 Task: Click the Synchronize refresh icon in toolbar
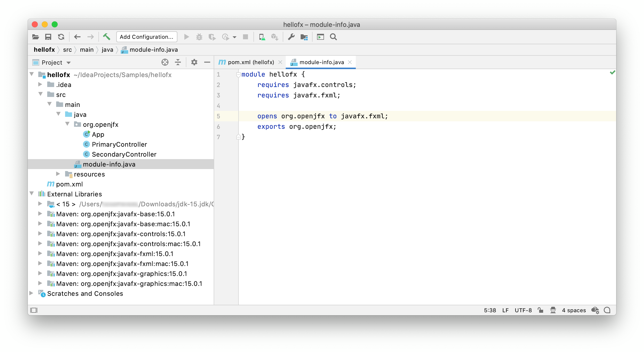click(61, 37)
